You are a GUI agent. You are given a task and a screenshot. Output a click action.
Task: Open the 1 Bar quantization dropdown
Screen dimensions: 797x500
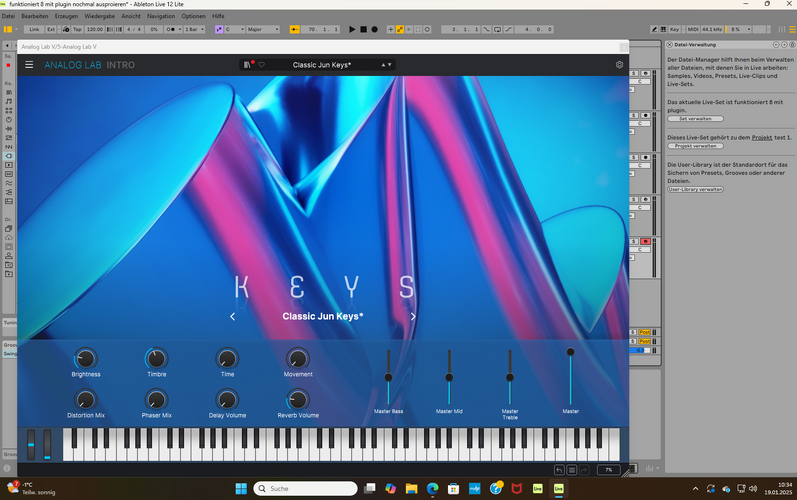(x=195, y=29)
